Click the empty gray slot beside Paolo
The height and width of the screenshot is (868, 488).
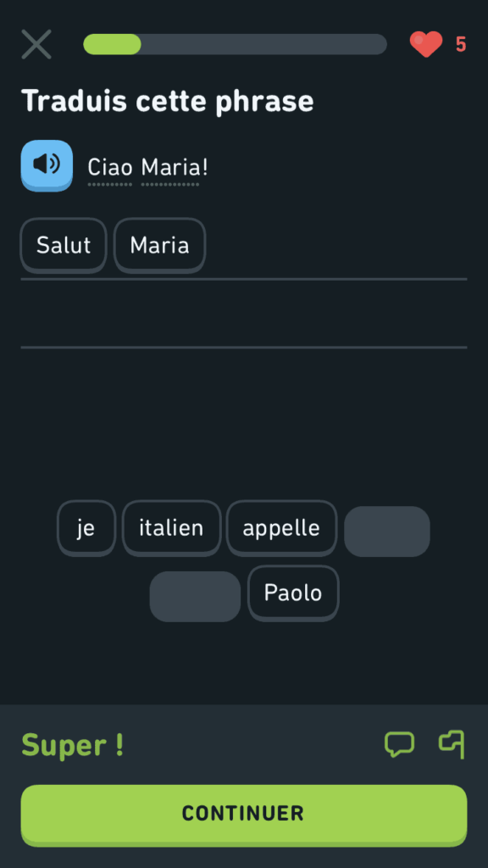coord(195,597)
